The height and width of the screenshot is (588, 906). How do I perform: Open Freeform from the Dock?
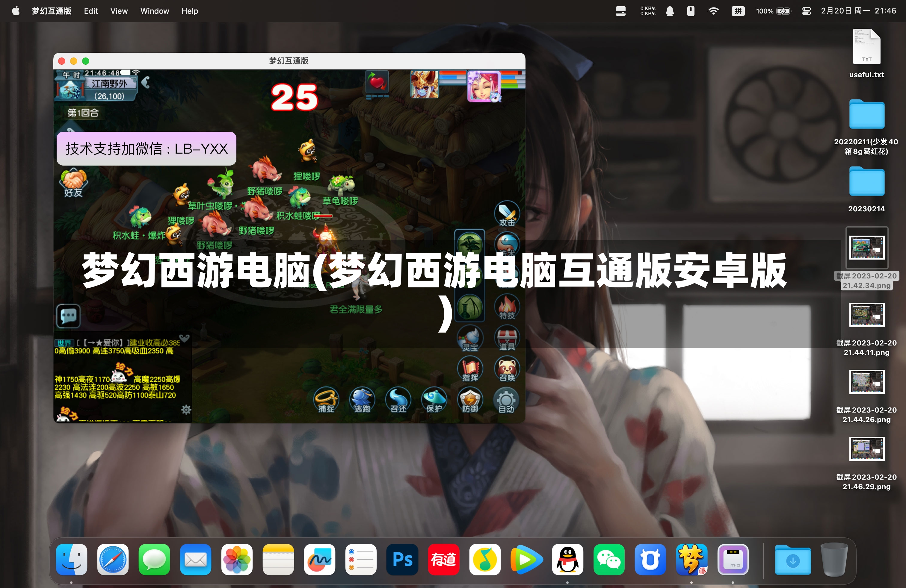tap(320, 560)
